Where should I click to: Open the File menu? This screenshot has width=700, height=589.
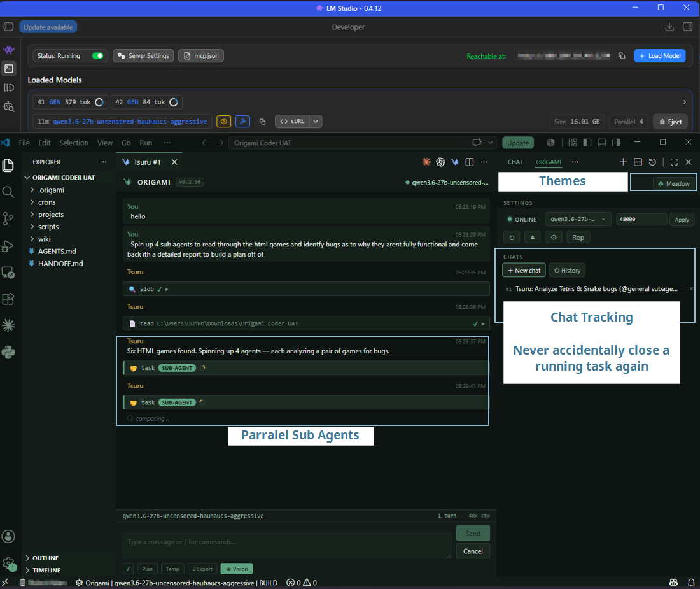coord(24,143)
